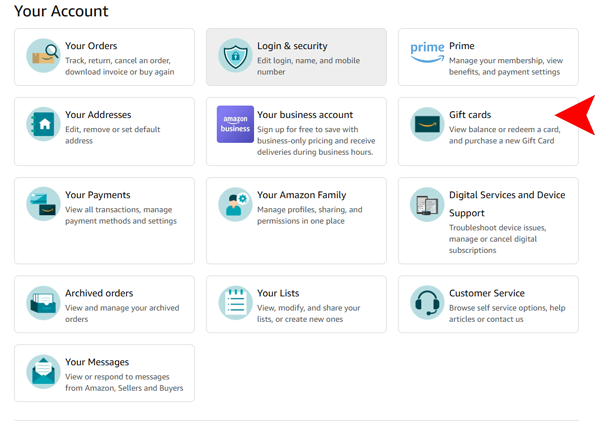Click the Your Addresses house icon

point(43,125)
